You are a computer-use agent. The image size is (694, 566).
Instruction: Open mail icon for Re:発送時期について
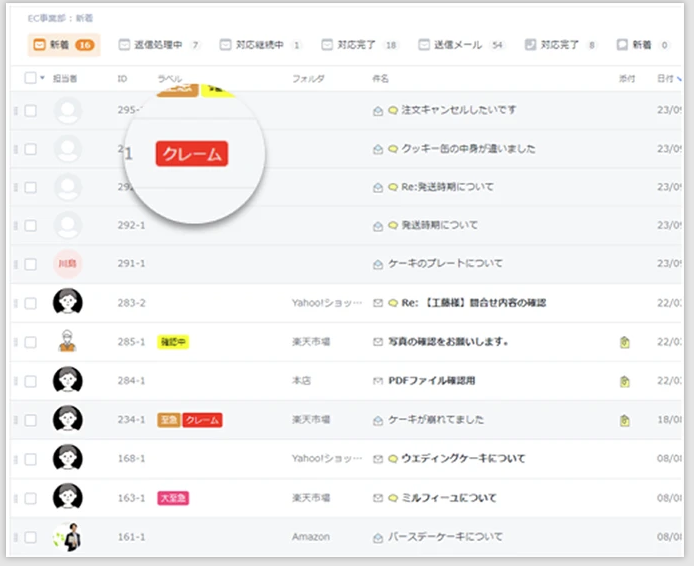pyautogui.click(x=378, y=188)
